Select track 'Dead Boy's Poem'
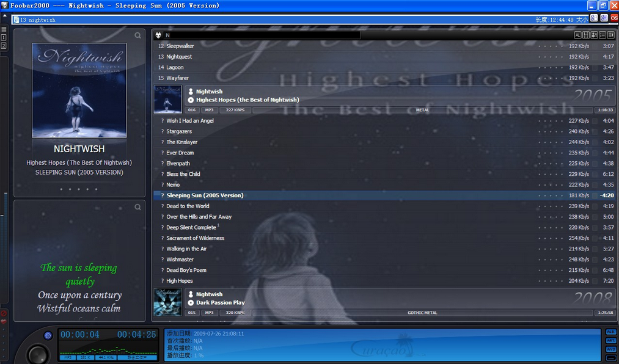619x364 pixels. click(x=384, y=270)
